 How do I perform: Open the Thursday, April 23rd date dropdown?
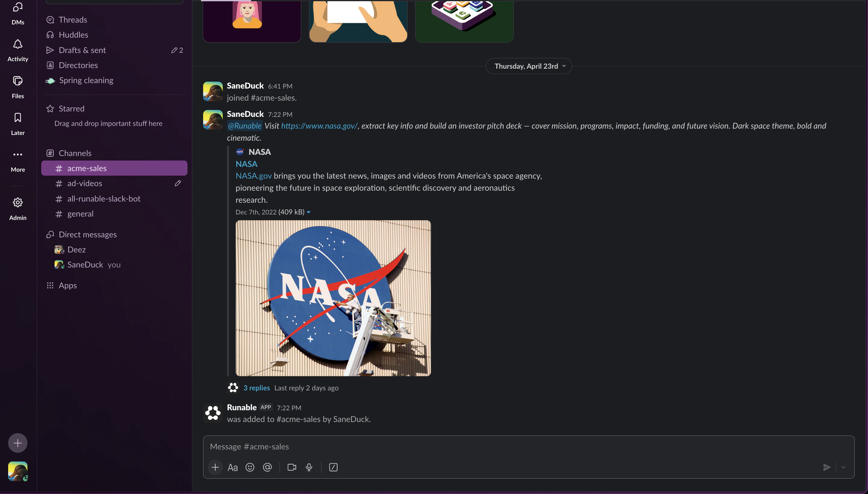click(x=529, y=66)
